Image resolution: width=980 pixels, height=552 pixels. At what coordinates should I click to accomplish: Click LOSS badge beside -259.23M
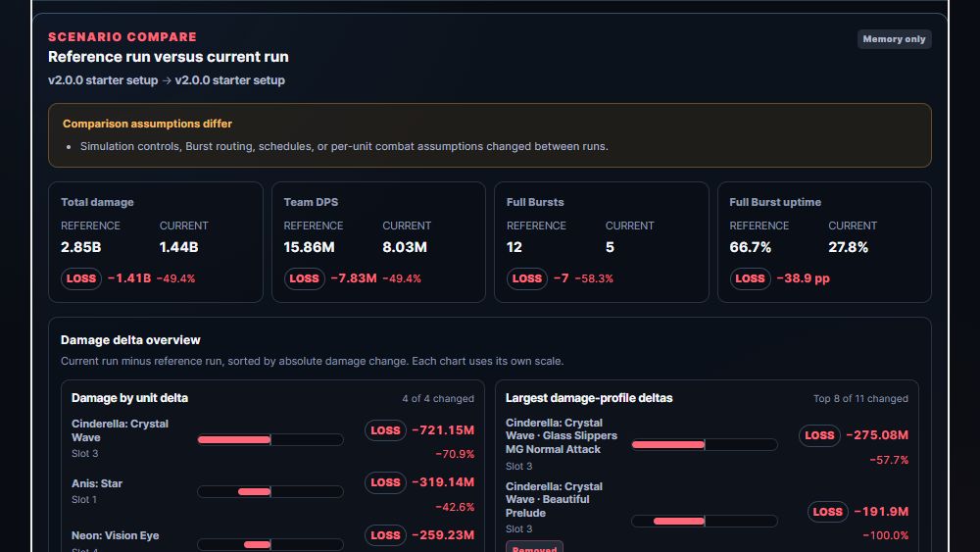pyautogui.click(x=385, y=535)
